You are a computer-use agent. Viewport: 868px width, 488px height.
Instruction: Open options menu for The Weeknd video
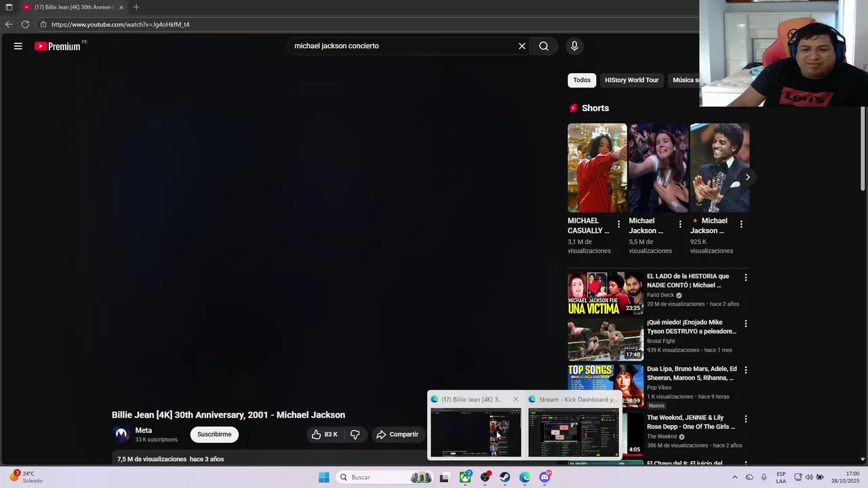(746, 419)
